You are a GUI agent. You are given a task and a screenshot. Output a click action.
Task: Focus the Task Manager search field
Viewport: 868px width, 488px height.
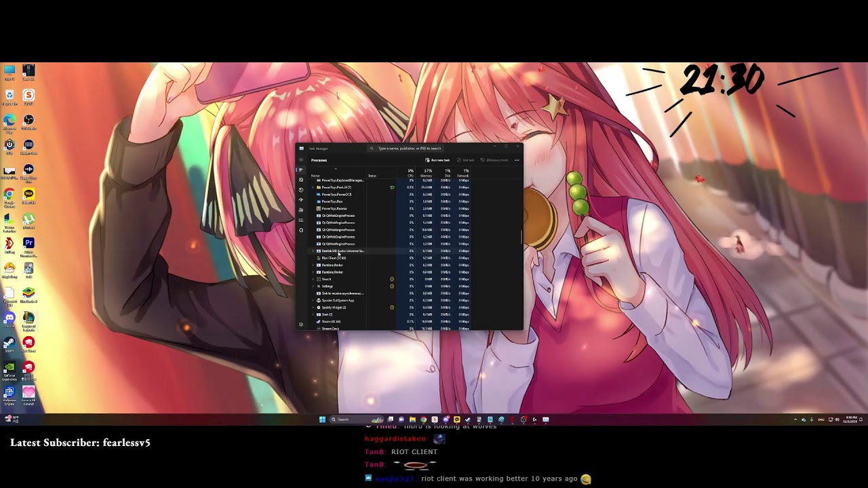tap(406, 148)
